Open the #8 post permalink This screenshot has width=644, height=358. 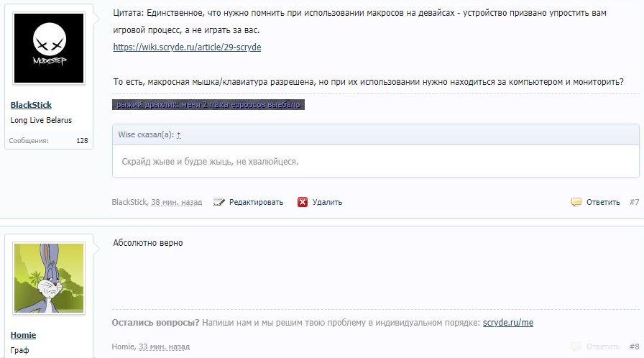tap(634, 346)
